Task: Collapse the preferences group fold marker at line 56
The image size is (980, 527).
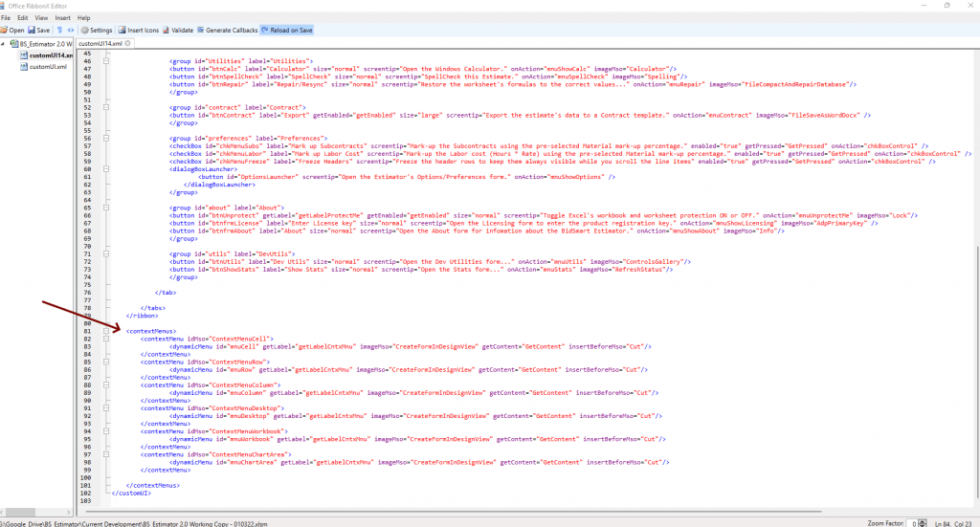Action: point(106,138)
